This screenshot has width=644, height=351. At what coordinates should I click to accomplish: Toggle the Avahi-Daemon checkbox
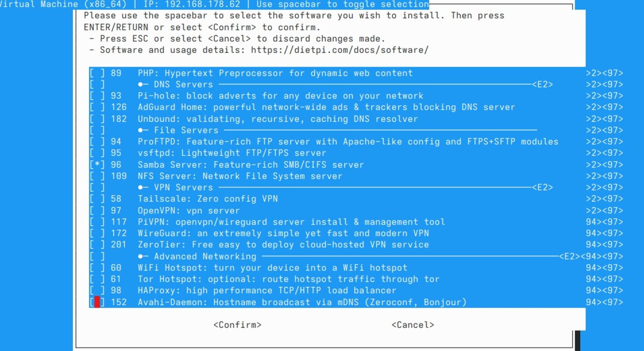(97, 302)
